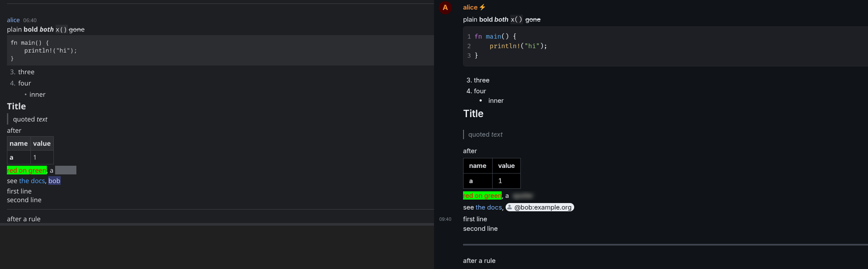Click the 'Title' heading in the right pane
868x269 pixels.
(473, 114)
